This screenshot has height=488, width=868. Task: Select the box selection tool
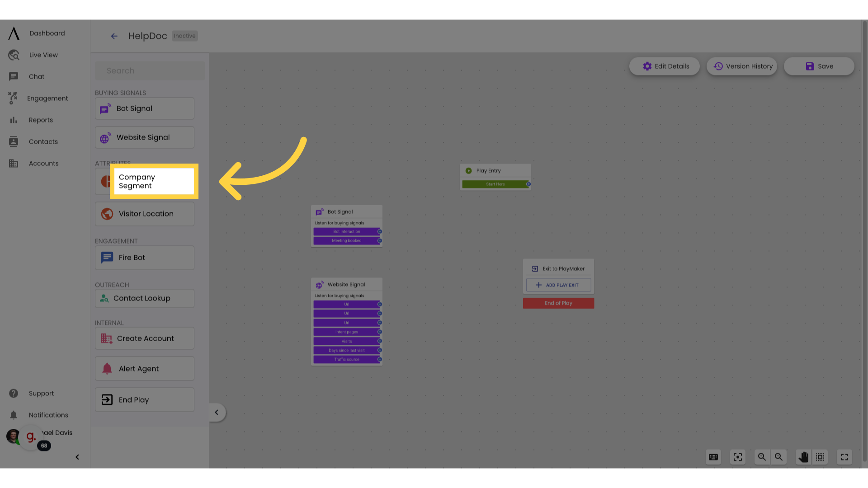820,457
